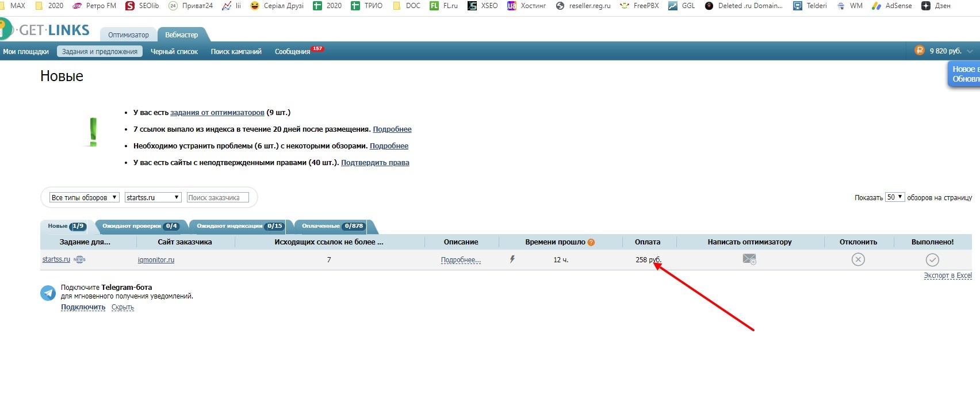
Task: Open the Telderi bookmark
Action: pos(810,6)
